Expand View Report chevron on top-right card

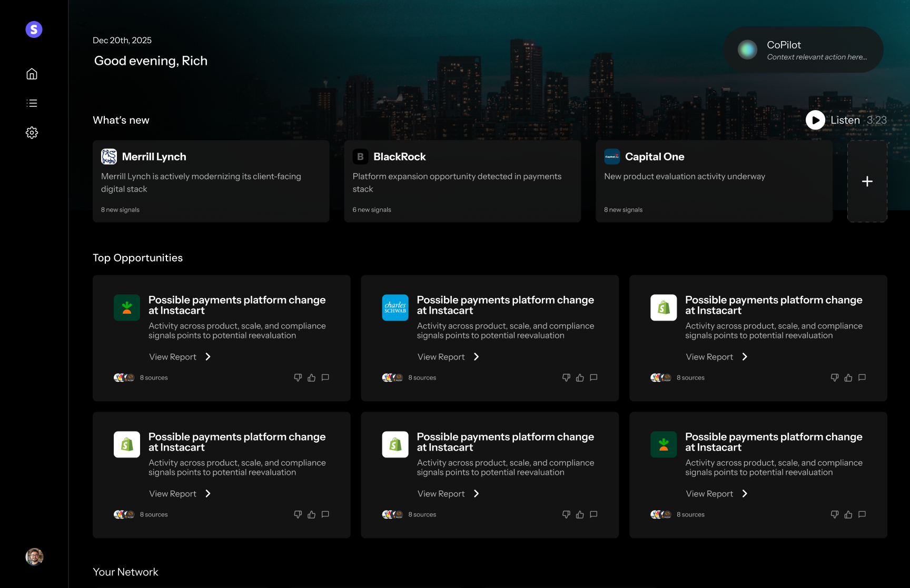click(x=745, y=357)
